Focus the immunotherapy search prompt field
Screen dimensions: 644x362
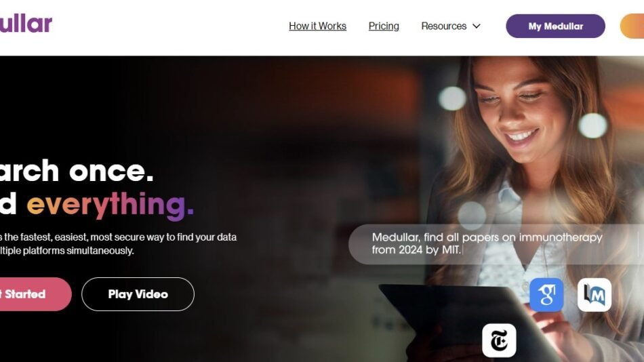[496, 244]
